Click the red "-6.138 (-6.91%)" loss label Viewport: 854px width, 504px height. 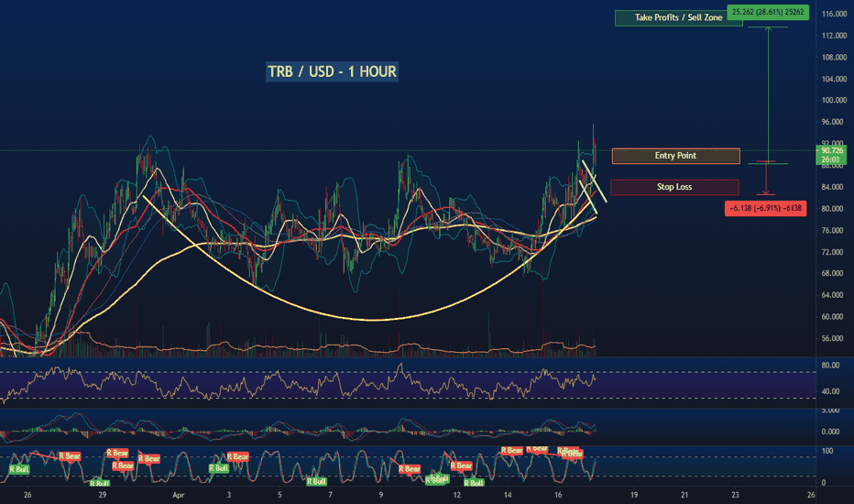point(765,208)
